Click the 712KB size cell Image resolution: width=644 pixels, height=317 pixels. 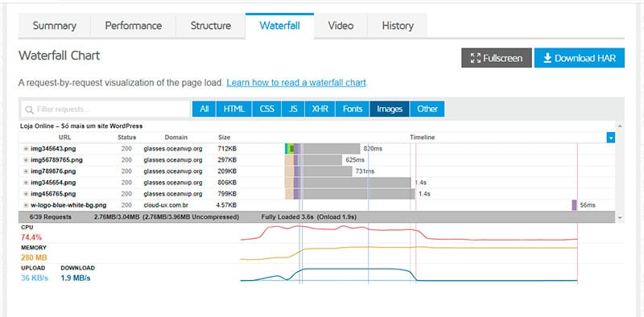pos(227,149)
